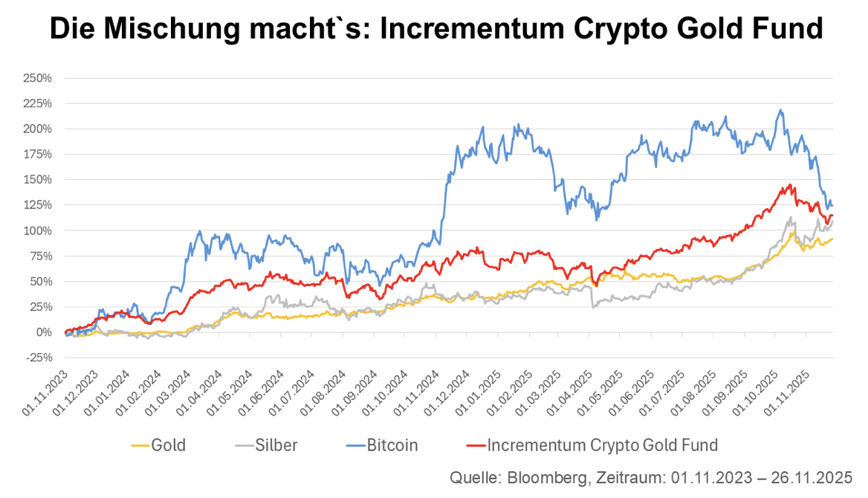Click the chart title text
Image resolution: width=868 pixels, height=498 pixels.
tap(435, 29)
